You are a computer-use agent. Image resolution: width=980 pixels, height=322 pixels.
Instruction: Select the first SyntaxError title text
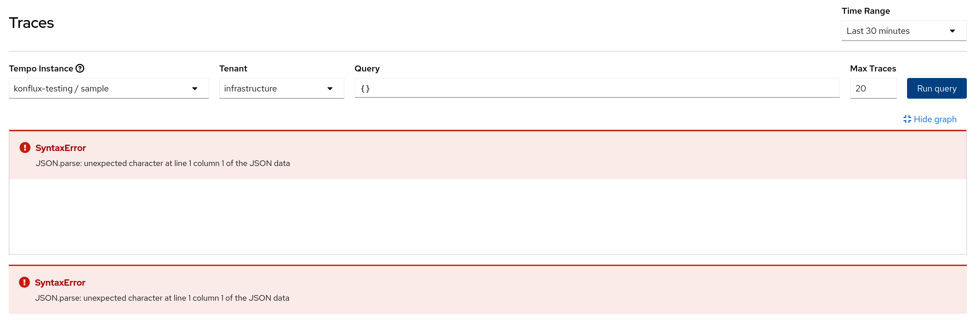[x=60, y=148]
